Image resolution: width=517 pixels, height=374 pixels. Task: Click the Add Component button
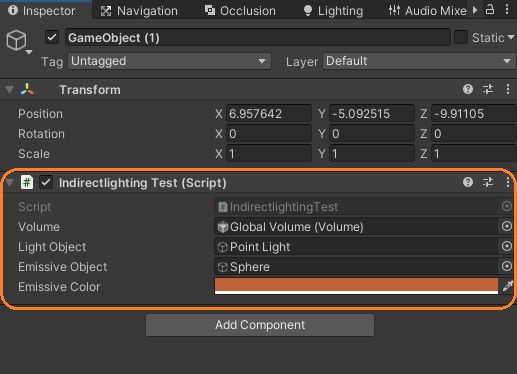click(x=260, y=325)
